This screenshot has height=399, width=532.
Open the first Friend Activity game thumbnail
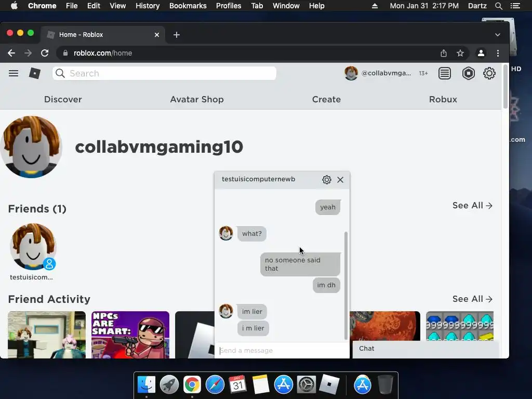tap(47, 335)
